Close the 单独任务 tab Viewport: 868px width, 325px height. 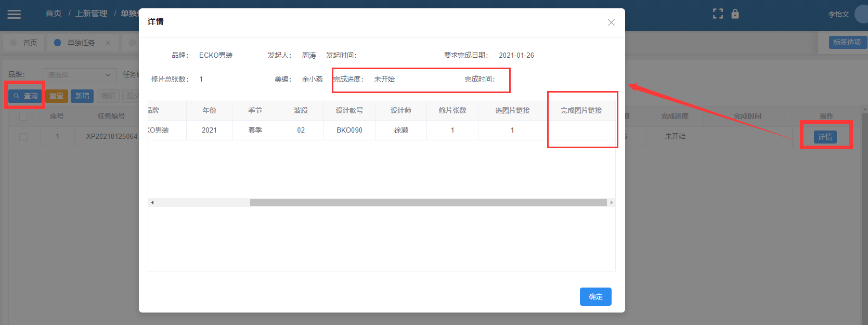(108, 43)
